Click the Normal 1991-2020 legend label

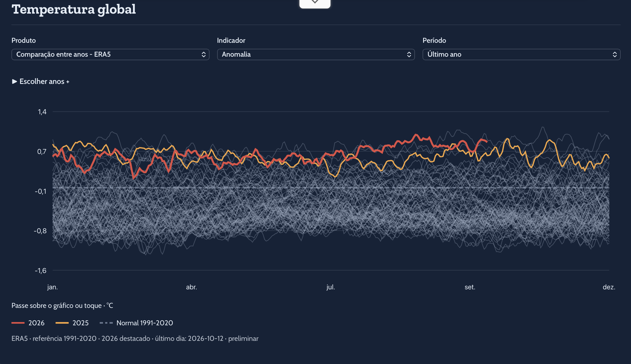(145, 323)
